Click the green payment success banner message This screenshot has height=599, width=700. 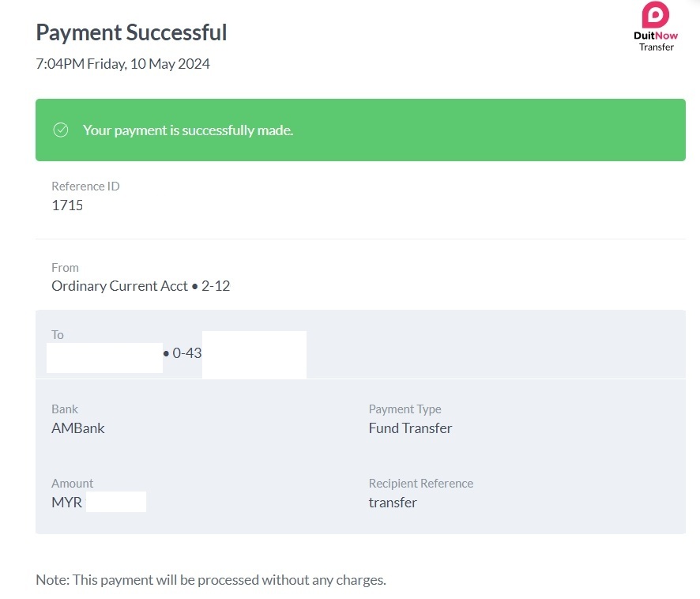(188, 130)
